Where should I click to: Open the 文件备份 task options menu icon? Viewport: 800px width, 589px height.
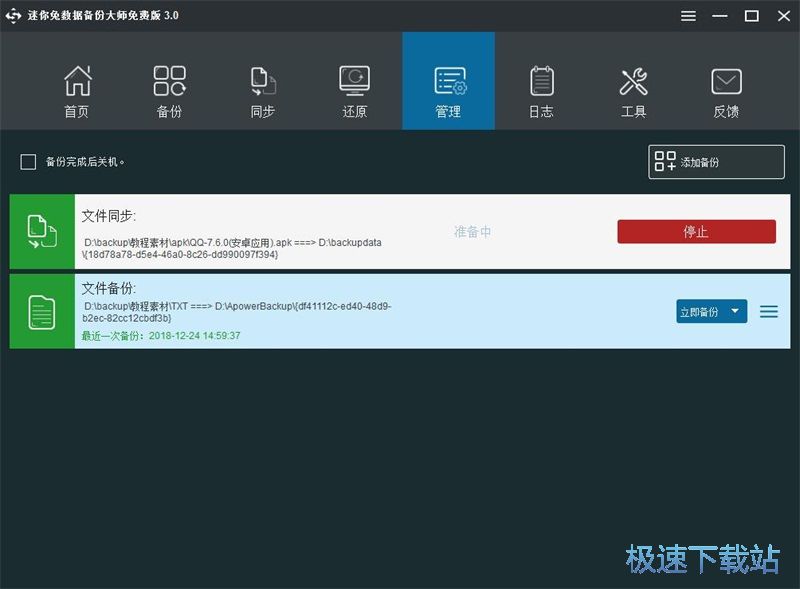(769, 311)
